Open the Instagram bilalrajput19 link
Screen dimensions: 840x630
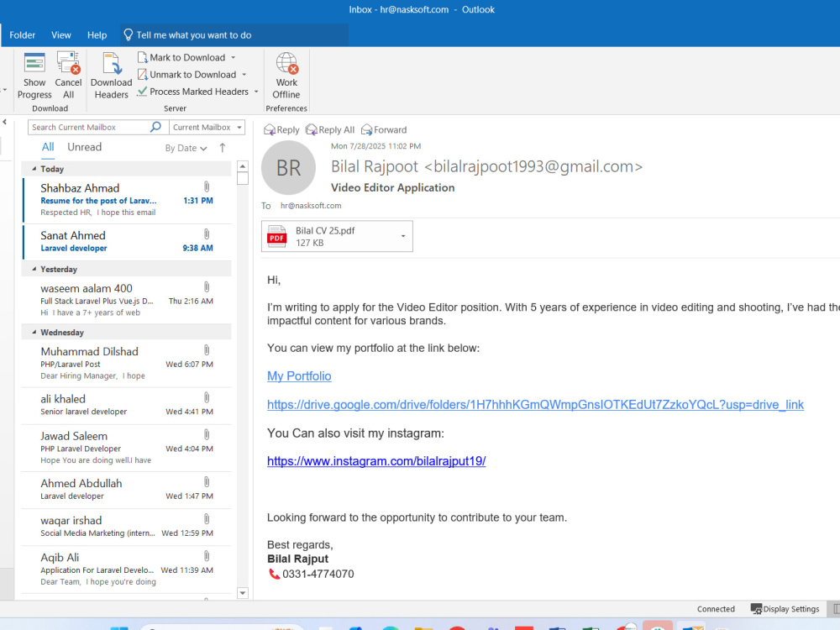pyautogui.click(x=376, y=461)
